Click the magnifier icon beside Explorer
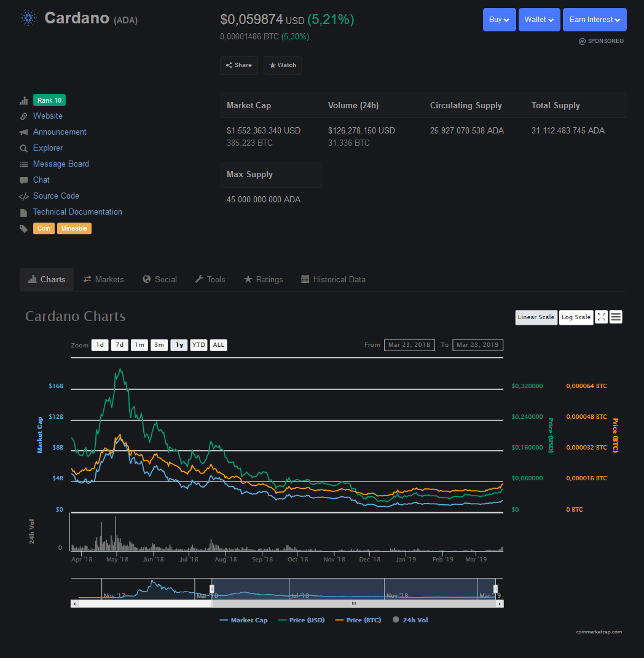 click(23, 148)
